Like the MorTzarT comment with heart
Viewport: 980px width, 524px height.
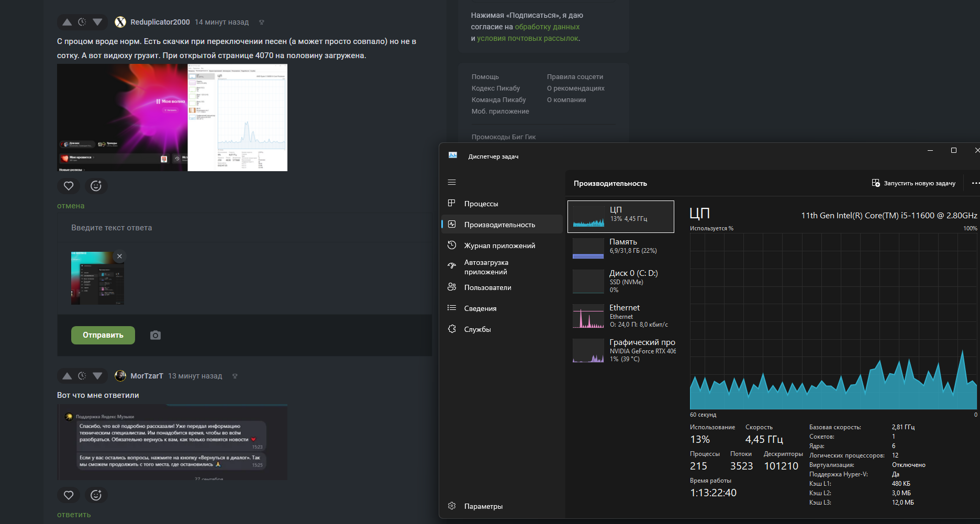coord(69,495)
